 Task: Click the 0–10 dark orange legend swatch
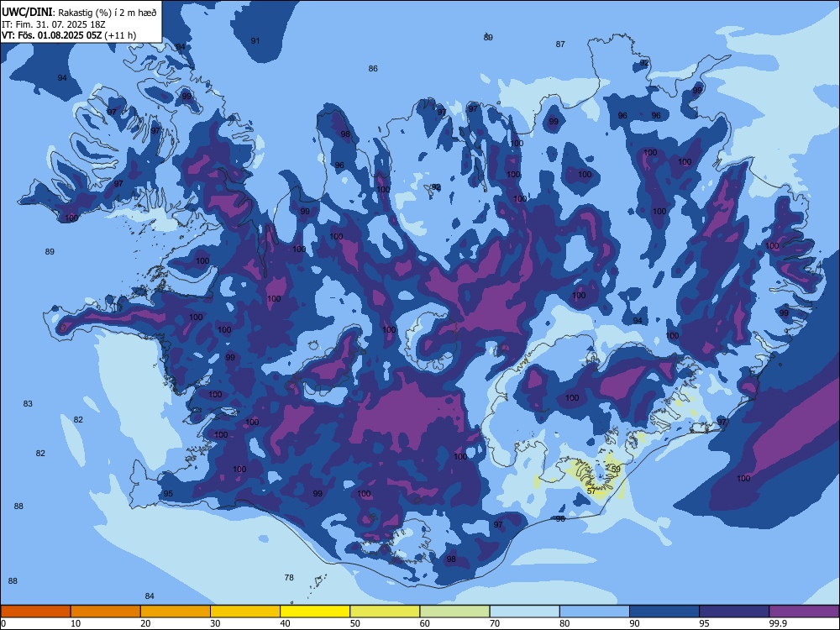tap(35, 612)
